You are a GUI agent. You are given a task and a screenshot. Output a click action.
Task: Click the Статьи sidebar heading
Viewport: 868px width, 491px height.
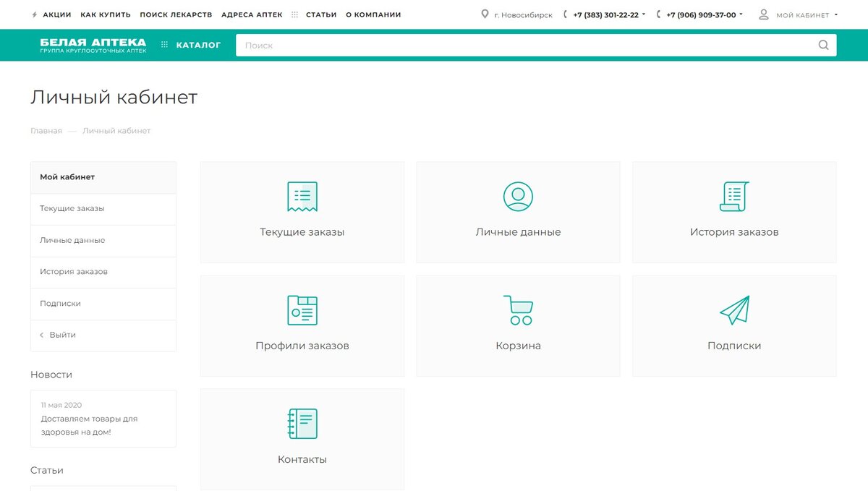(x=47, y=470)
